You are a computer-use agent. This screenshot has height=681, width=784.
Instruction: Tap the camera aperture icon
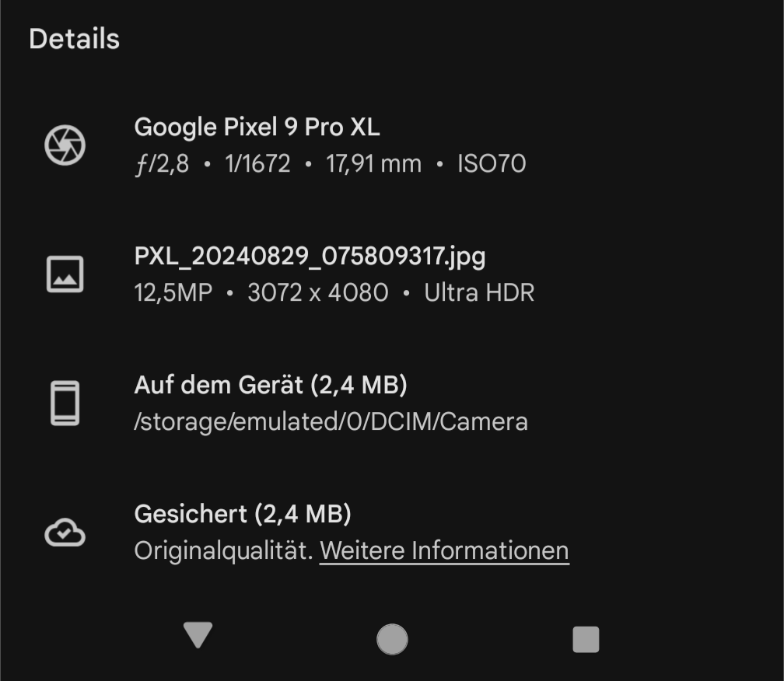(65, 145)
